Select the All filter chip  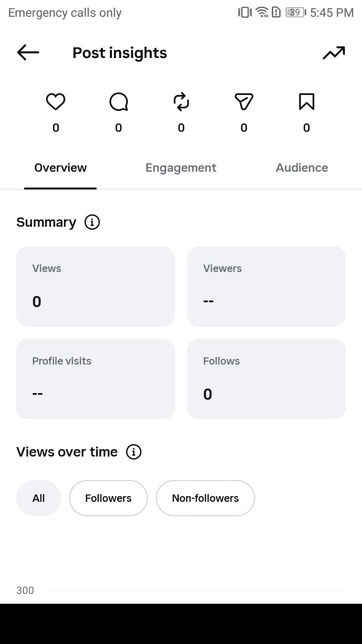click(39, 498)
